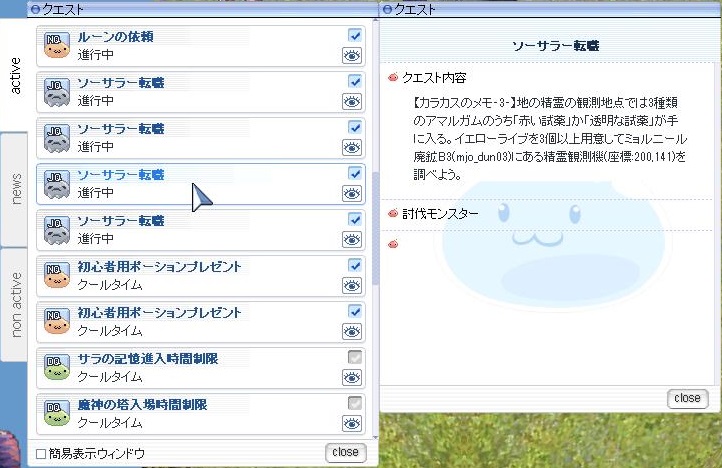Click the DQ icon beside サラの記憶進入時間制限
Viewport: 722px width, 468px height.
(x=56, y=367)
